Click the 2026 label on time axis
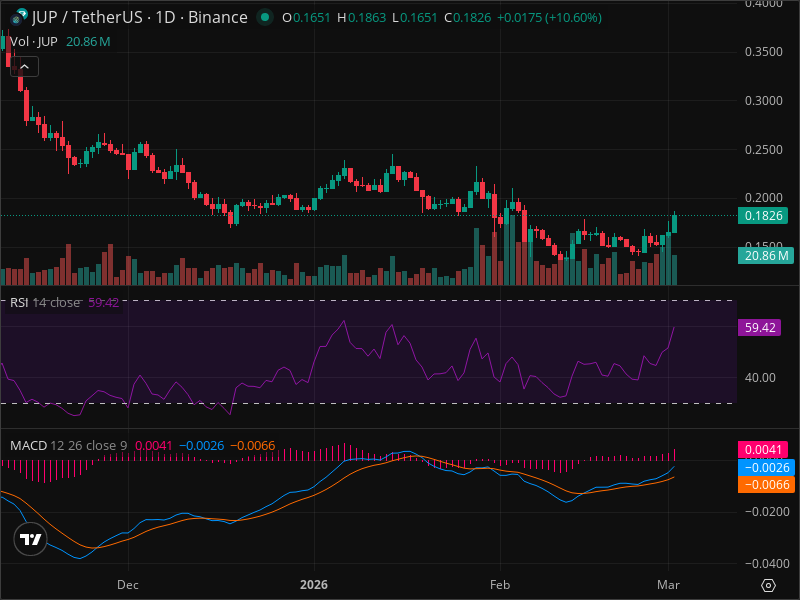The width and height of the screenshot is (800, 600). (314, 585)
